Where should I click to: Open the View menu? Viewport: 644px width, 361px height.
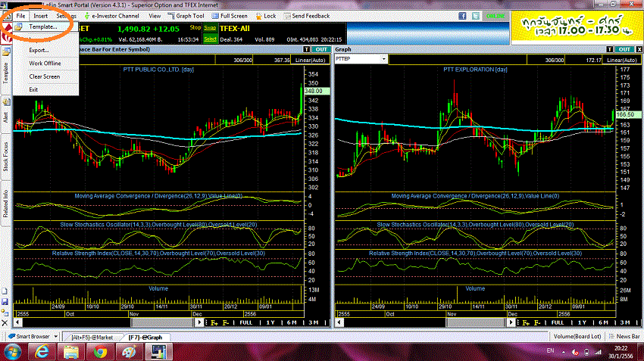[155, 16]
